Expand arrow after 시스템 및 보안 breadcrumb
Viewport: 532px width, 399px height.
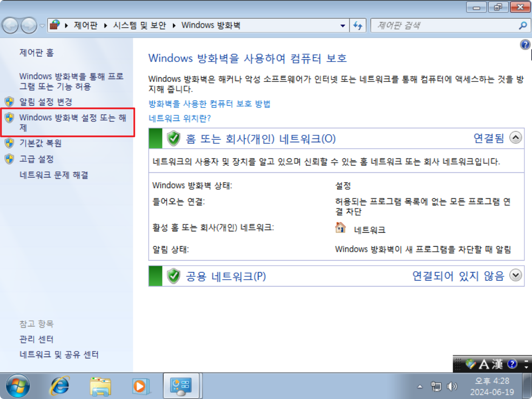(x=174, y=25)
